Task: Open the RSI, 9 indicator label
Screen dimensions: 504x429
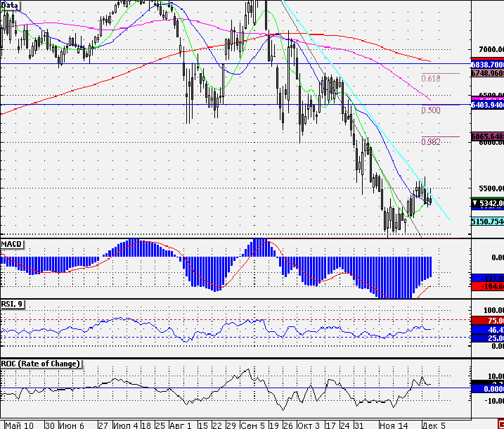Action: (x=12, y=304)
